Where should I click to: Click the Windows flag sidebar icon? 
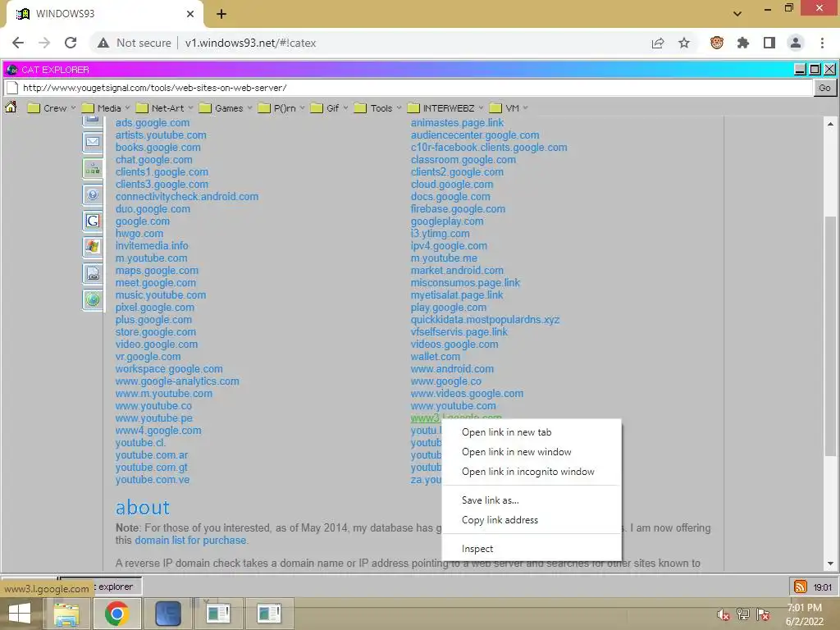(93, 247)
